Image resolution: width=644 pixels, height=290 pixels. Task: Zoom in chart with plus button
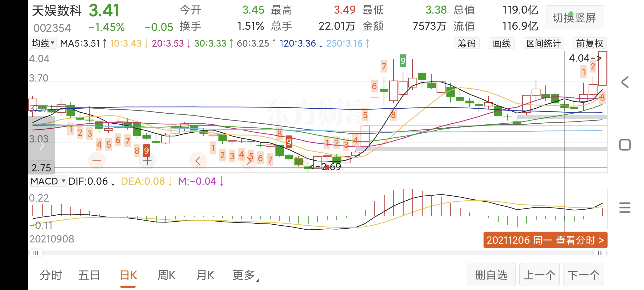[x=147, y=161]
